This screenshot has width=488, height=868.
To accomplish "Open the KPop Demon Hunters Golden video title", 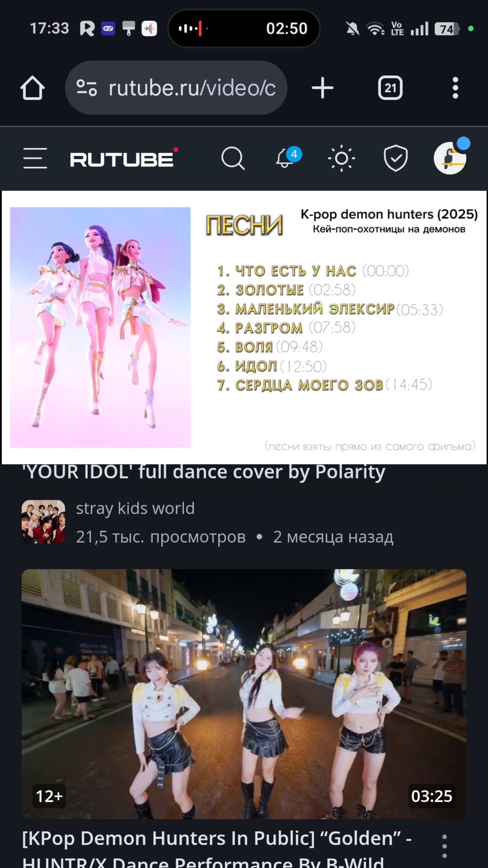I will 217,850.
